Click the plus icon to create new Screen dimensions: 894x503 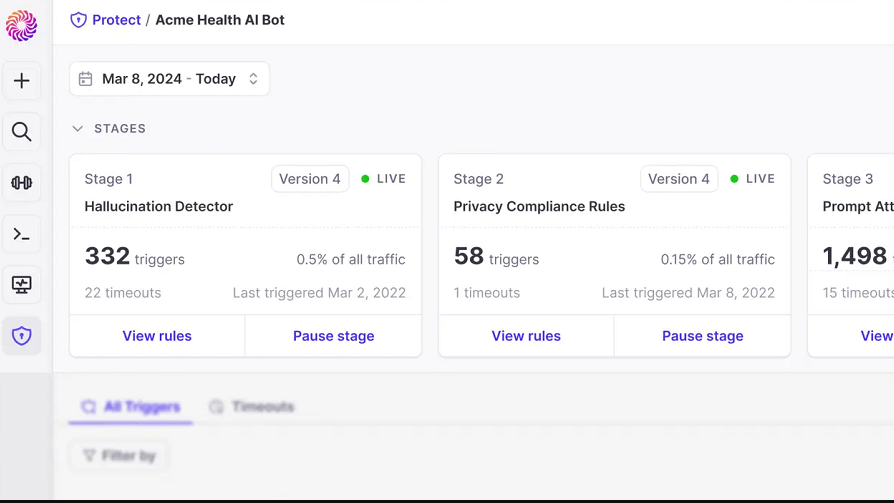coord(22,81)
